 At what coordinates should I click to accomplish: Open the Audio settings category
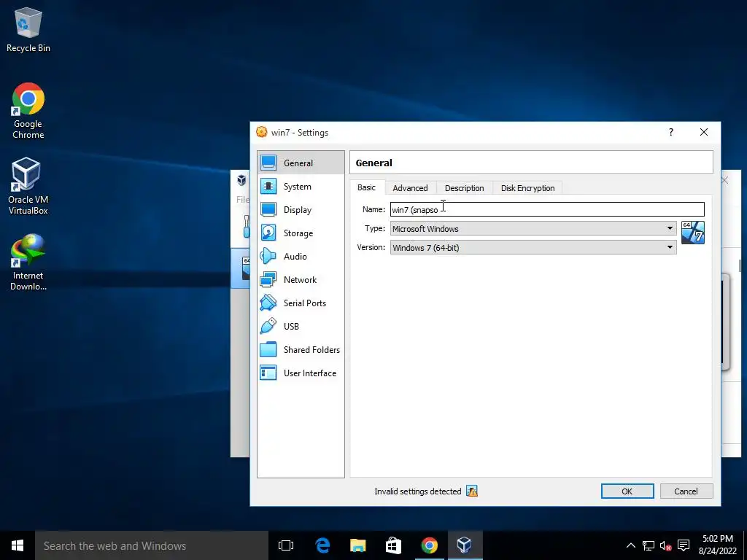coord(301,256)
